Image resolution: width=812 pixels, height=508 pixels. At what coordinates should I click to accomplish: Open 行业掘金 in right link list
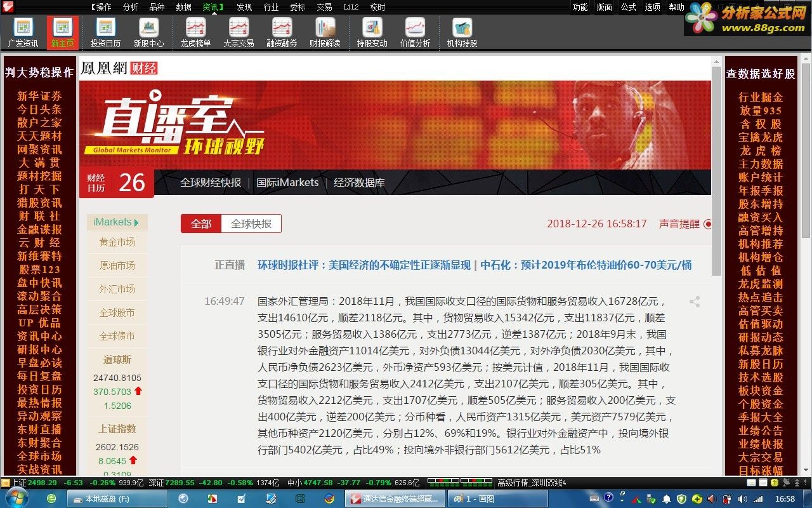[x=761, y=97]
